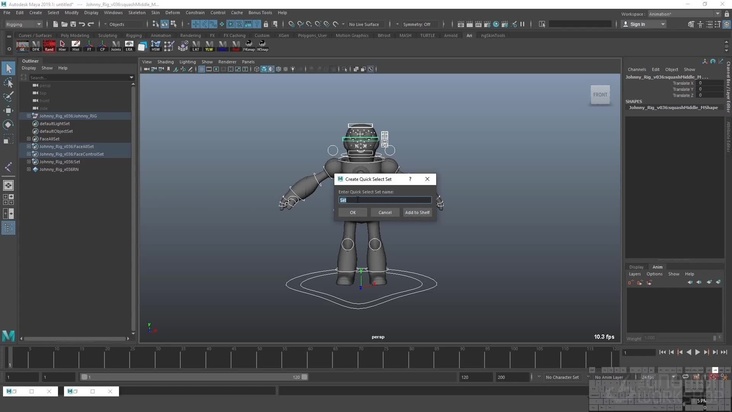Click the FRONT view cube
The image size is (732, 412).
pyautogui.click(x=600, y=95)
